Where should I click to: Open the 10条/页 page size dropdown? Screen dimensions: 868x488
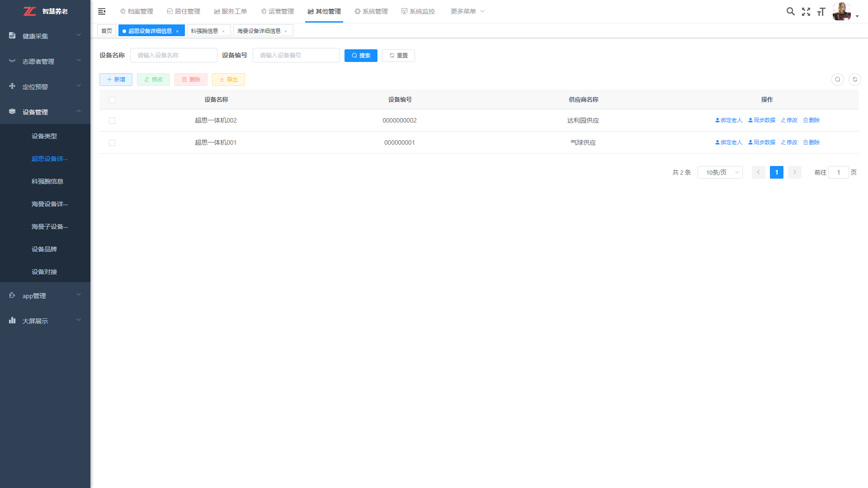point(720,172)
